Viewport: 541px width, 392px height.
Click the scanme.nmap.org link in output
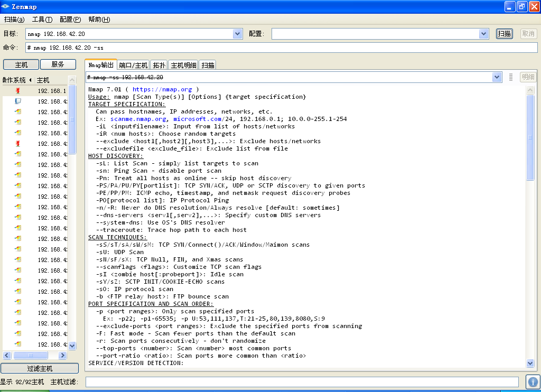(138, 119)
